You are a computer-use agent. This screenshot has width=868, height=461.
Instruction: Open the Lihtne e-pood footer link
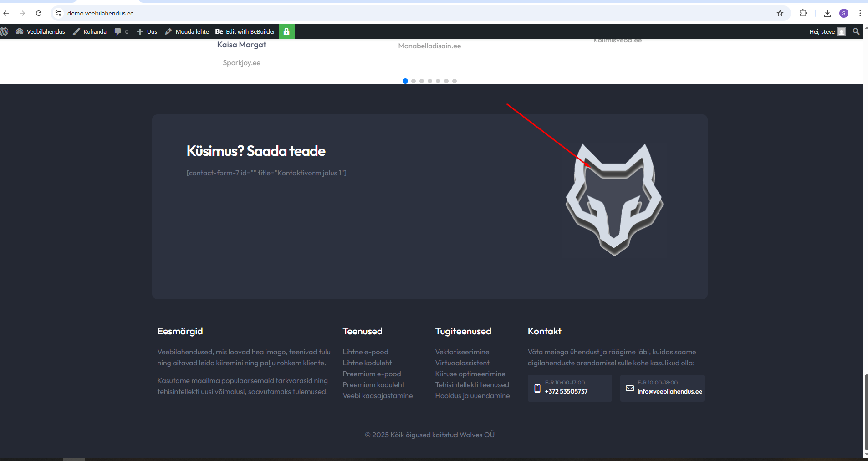365,352
